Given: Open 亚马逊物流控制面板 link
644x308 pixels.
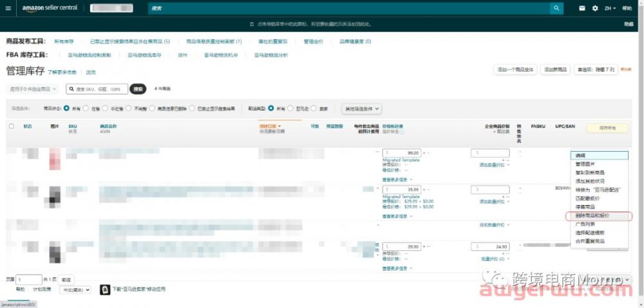Looking at the screenshot, I should [90, 55].
